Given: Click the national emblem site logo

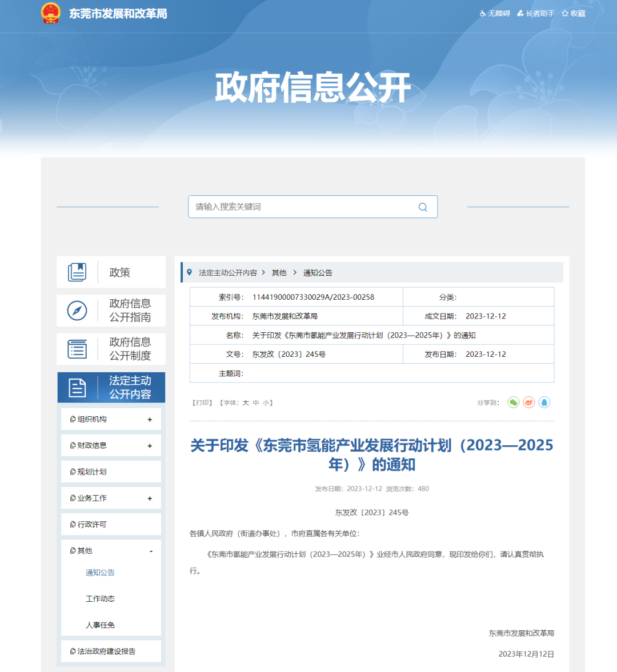Looking at the screenshot, I should pyautogui.click(x=50, y=13).
